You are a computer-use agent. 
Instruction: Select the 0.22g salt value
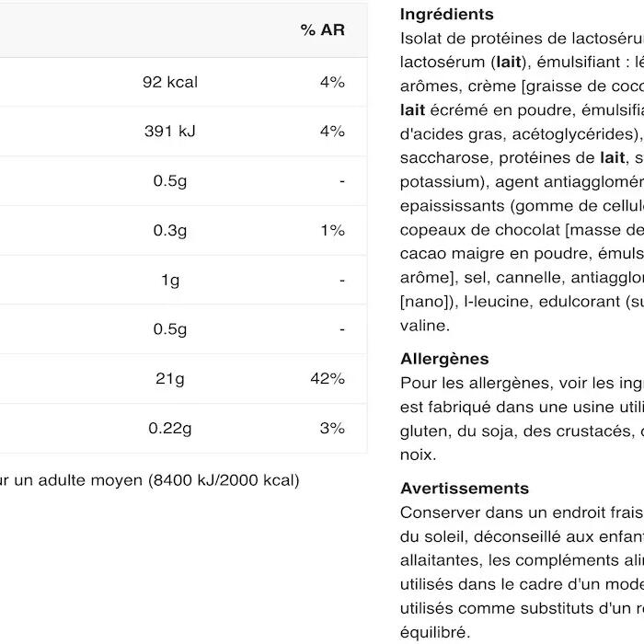tap(170, 429)
